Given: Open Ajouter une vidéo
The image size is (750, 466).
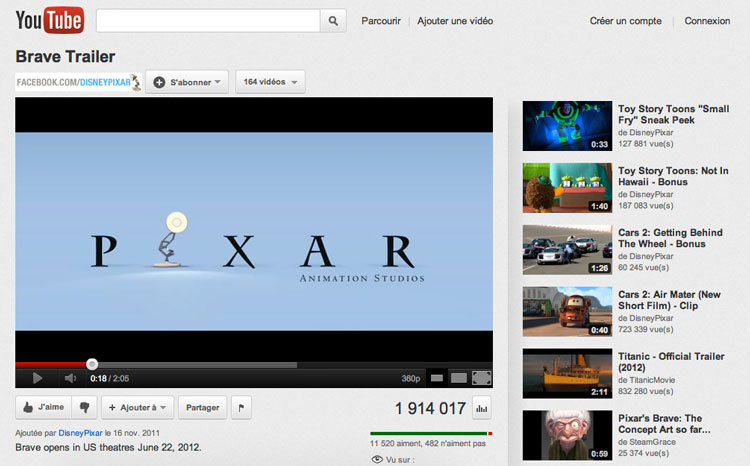Looking at the screenshot, I should pyautogui.click(x=455, y=21).
